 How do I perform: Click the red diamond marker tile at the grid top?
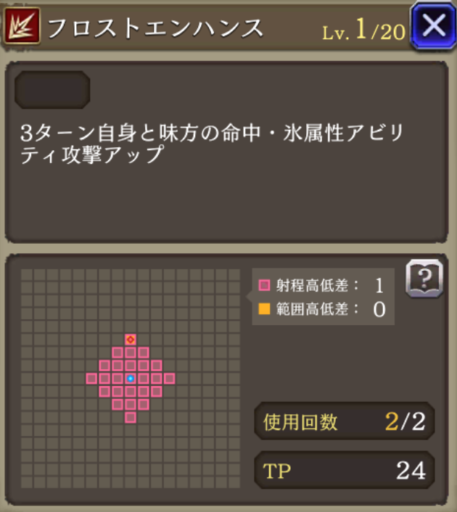[130, 339]
